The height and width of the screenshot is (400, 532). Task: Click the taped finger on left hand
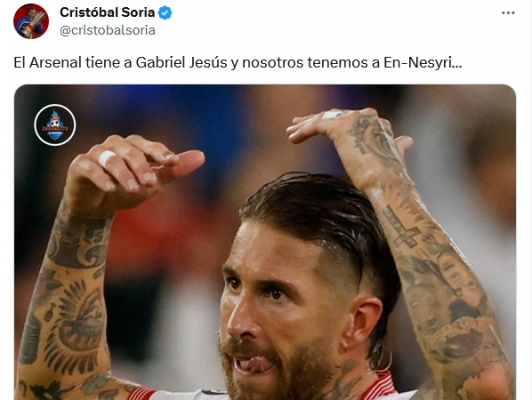tap(107, 158)
